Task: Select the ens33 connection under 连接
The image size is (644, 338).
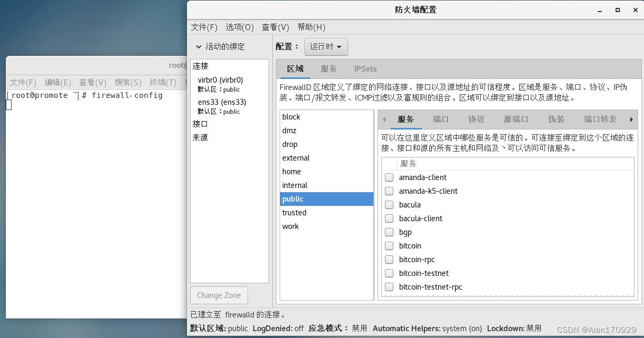Action: (x=222, y=102)
